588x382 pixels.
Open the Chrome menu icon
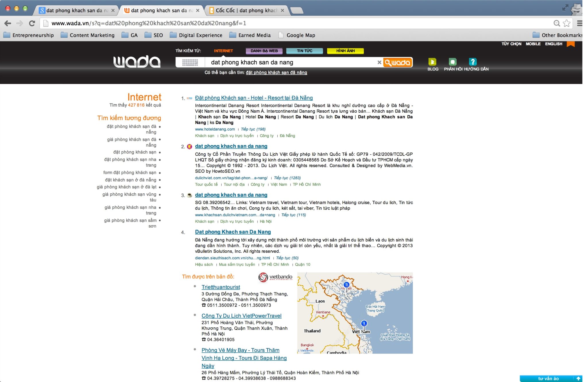click(x=579, y=23)
